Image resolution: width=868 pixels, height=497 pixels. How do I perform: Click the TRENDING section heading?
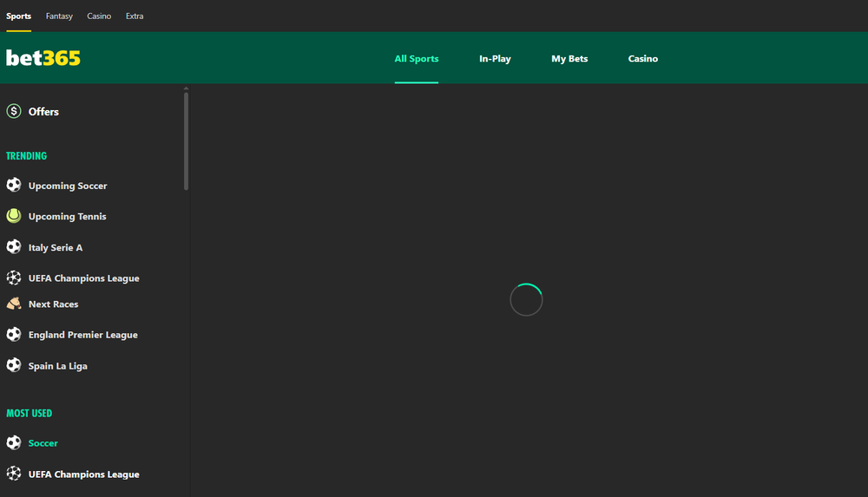click(x=27, y=156)
